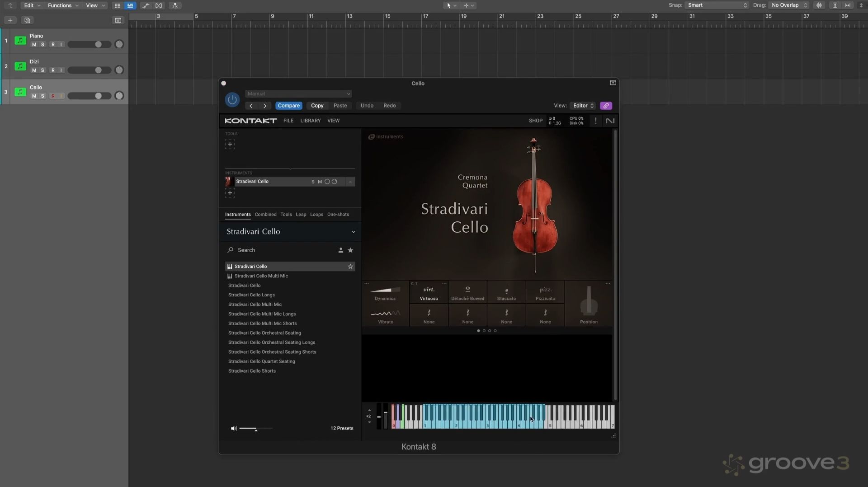The height and width of the screenshot is (487, 868).
Task: Favorite the Stradivari Cello preset star
Action: pyautogui.click(x=350, y=267)
